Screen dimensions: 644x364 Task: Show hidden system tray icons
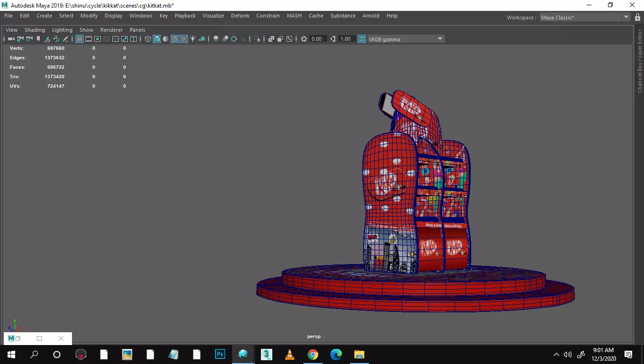point(556,355)
